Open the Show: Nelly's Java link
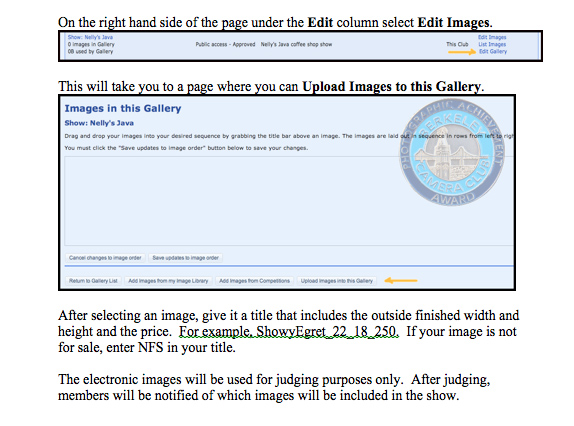 coord(90,37)
